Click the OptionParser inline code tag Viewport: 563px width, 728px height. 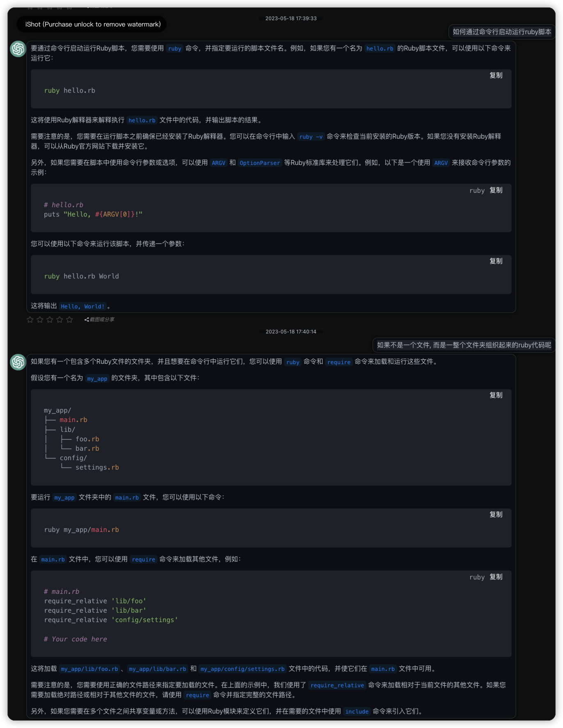click(x=260, y=163)
